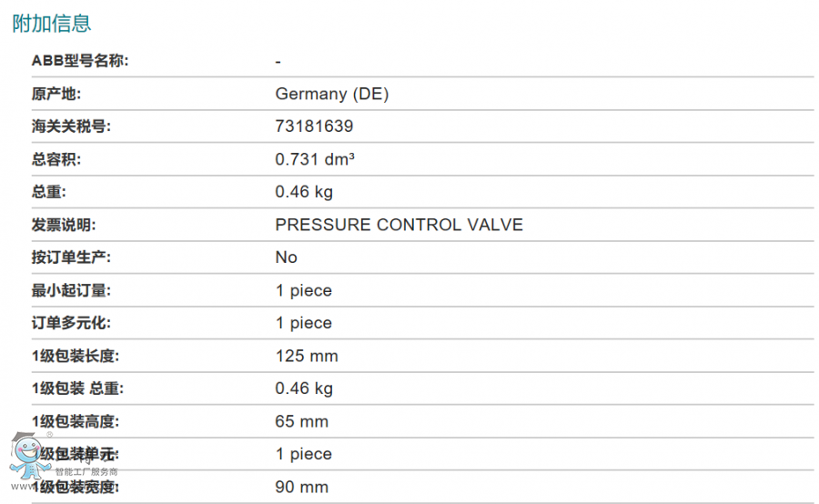819x504 pixels.
Task: Select the 0.731 dm³ volume value
Action: pyautogui.click(x=315, y=159)
